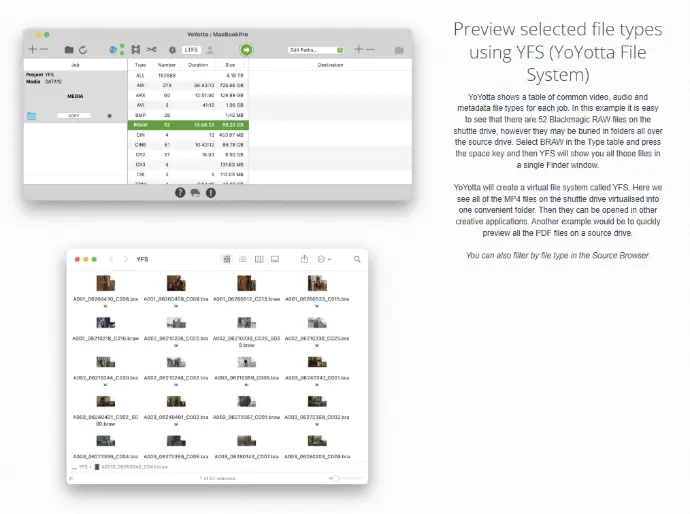Click the COPY field in job row
The image size is (690, 514).
click(74, 115)
